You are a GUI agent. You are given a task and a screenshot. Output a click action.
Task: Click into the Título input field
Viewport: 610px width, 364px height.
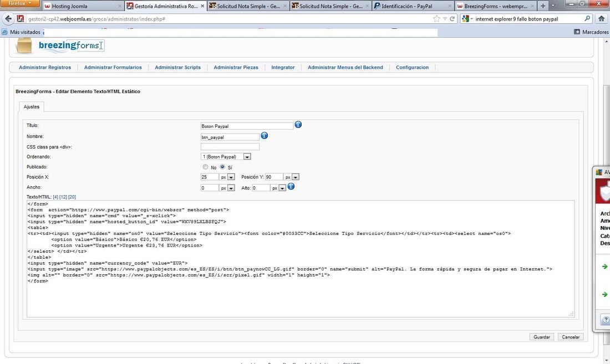[x=247, y=126]
